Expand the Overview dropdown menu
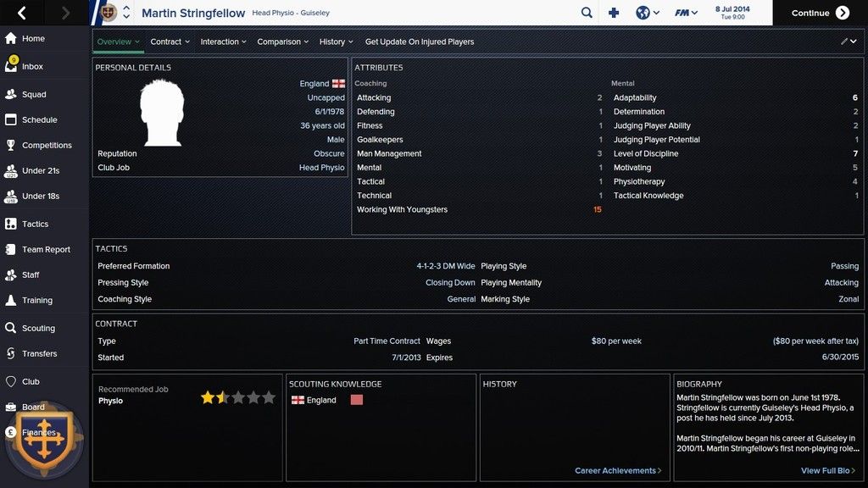The width and height of the screenshot is (868, 488). tap(118, 42)
